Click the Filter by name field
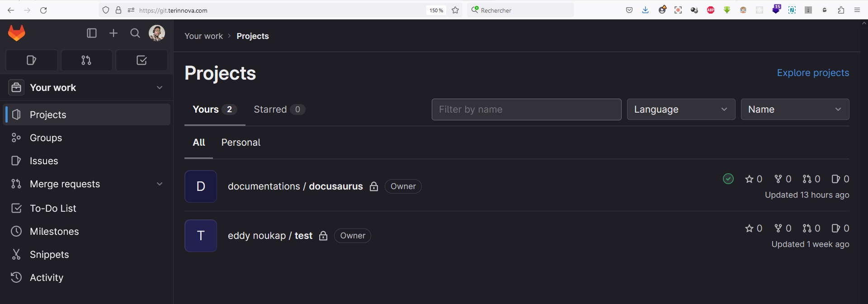The width and height of the screenshot is (868, 304). click(526, 109)
